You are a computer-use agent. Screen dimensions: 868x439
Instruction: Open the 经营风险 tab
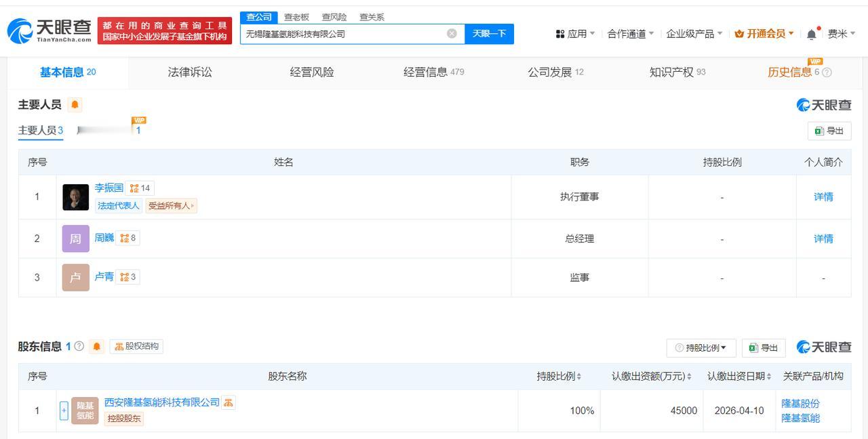point(312,72)
